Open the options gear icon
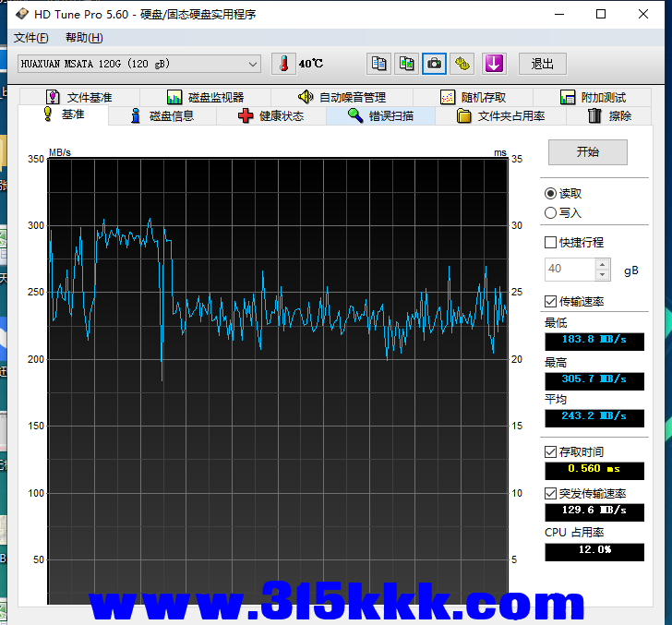This screenshot has height=625, width=672. (462, 64)
